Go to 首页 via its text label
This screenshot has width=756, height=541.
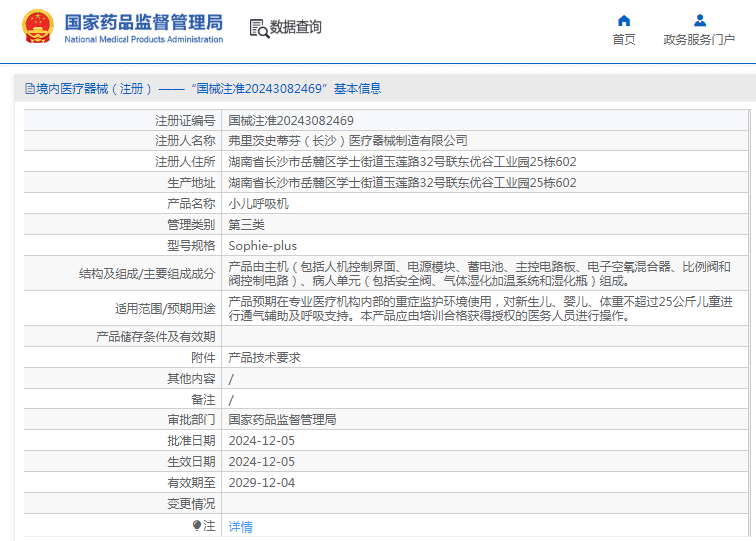pos(624,39)
